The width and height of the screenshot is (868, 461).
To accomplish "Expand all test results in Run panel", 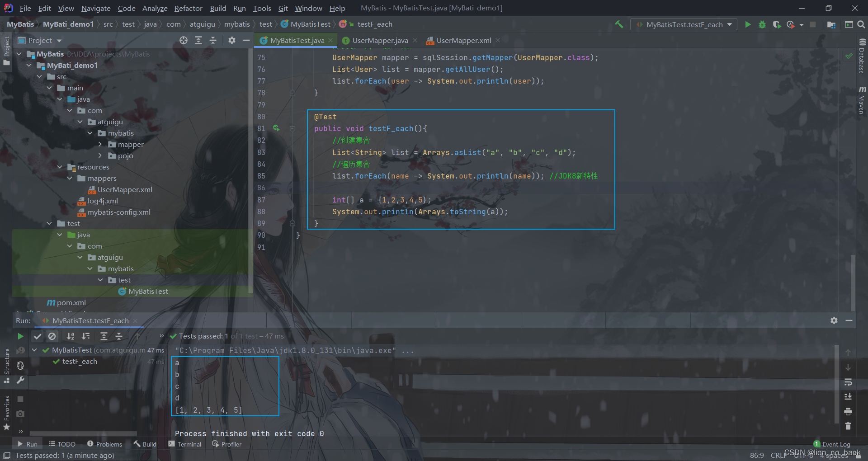I will [104, 336].
